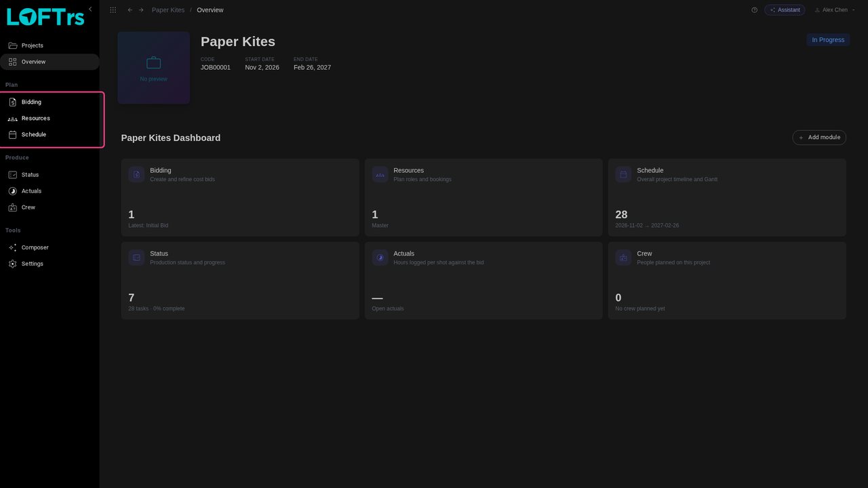This screenshot has width=868, height=488.
Task: Click the job code JOB00001
Action: click(x=216, y=68)
